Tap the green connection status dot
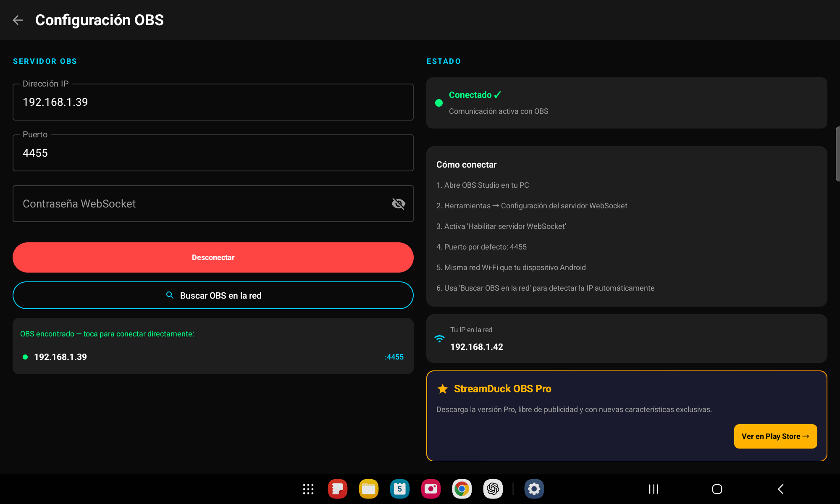The width and height of the screenshot is (840, 504). click(438, 102)
